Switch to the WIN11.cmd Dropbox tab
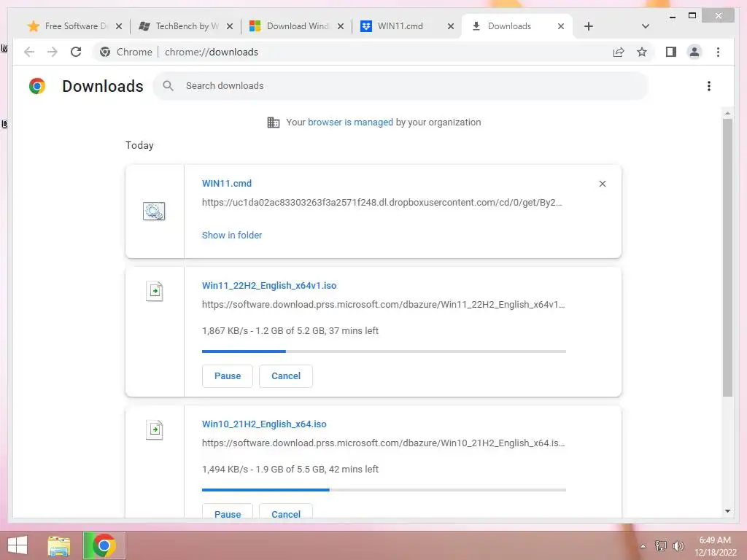 click(400, 26)
